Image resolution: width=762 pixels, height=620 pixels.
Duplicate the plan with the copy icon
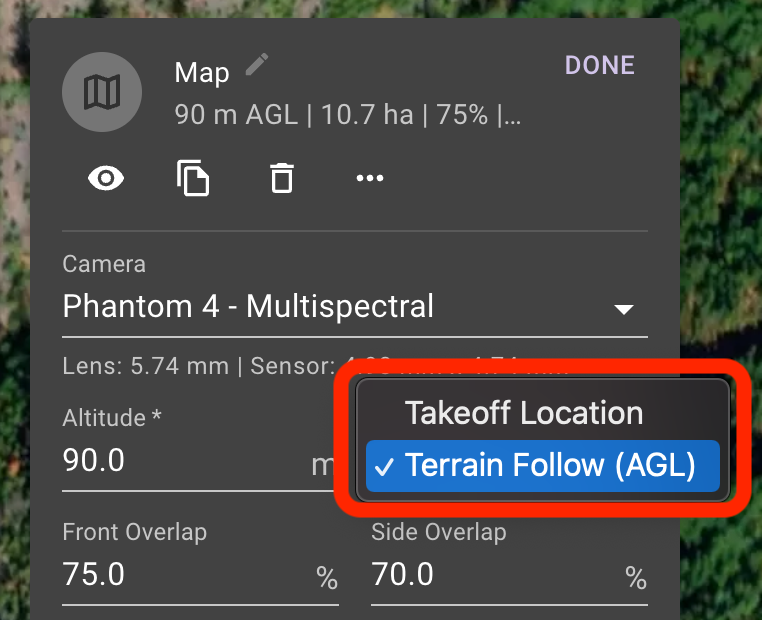point(193,178)
